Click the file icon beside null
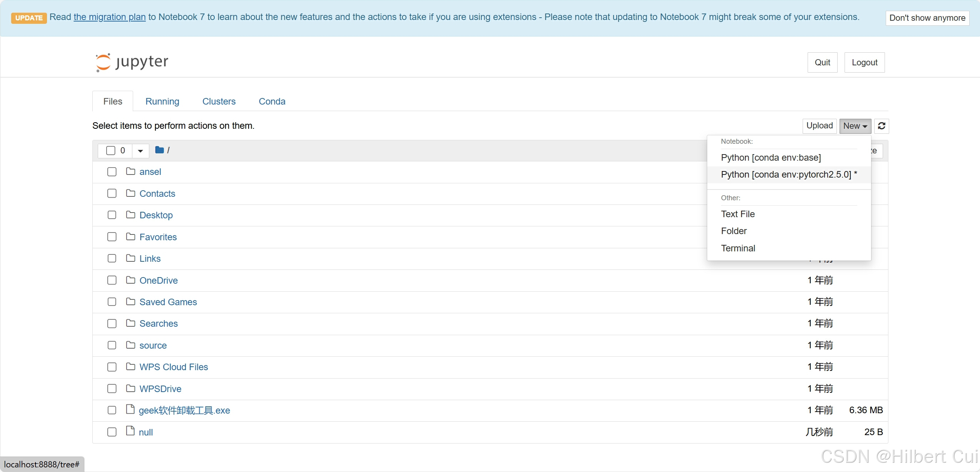This screenshot has width=980, height=472. pos(130,431)
